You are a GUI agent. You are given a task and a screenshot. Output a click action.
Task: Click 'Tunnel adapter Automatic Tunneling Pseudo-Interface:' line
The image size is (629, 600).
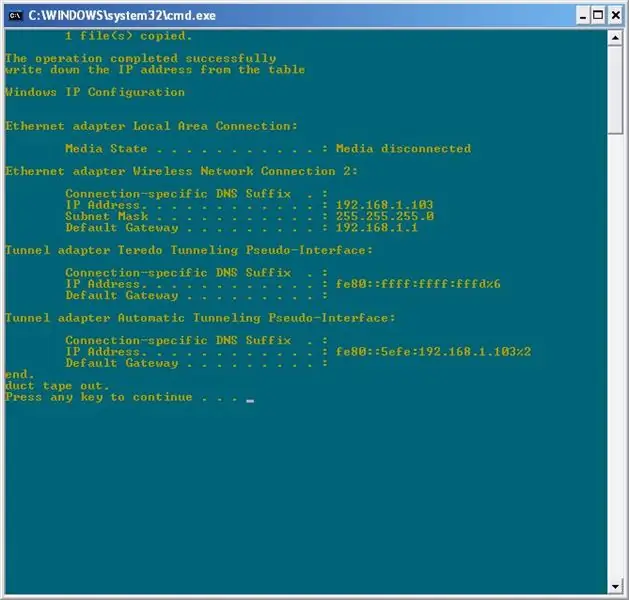point(200,318)
